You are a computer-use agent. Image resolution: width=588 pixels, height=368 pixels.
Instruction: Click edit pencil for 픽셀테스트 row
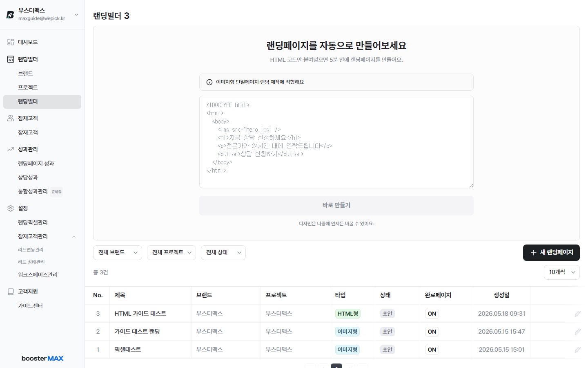point(577,350)
